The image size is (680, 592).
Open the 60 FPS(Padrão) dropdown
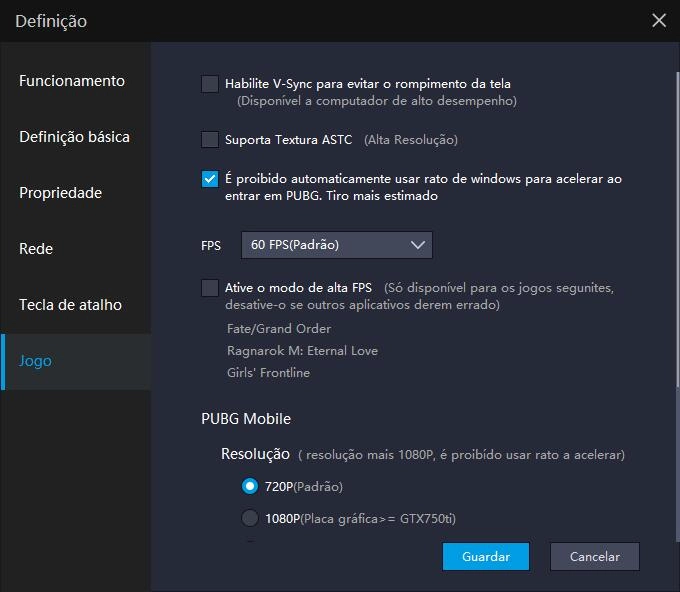pos(336,245)
